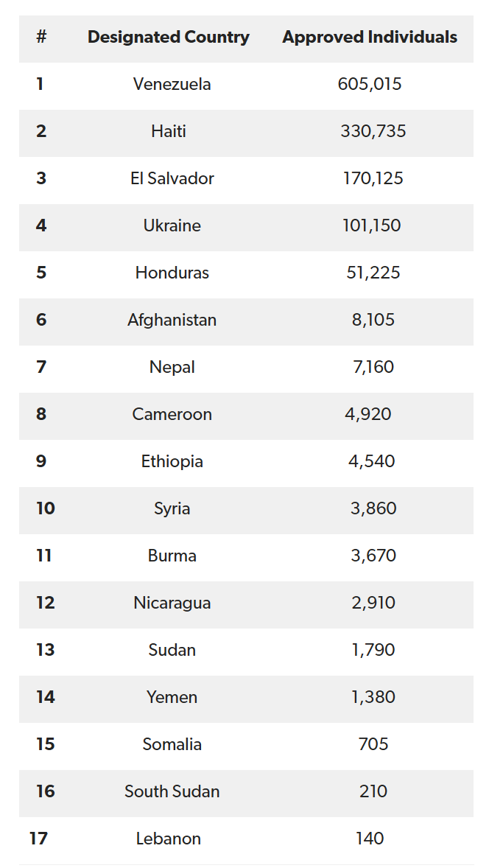The image size is (489, 868).
Task: Select the Venezuela country cell
Action: (x=172, y=85)
